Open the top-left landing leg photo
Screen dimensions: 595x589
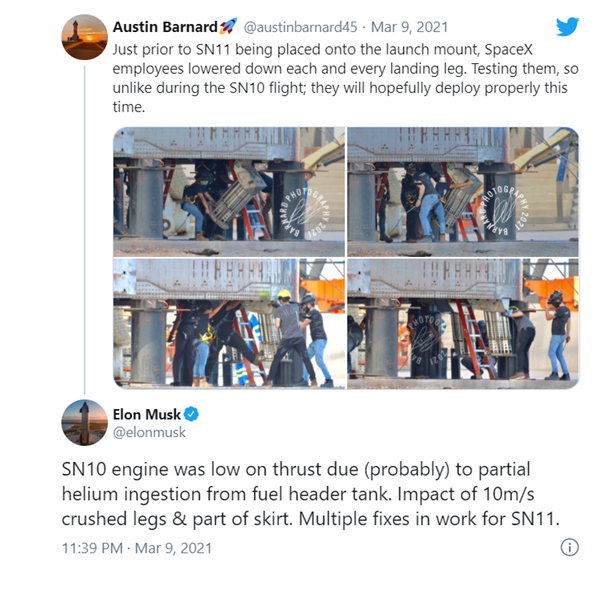[x=229, y=192]
